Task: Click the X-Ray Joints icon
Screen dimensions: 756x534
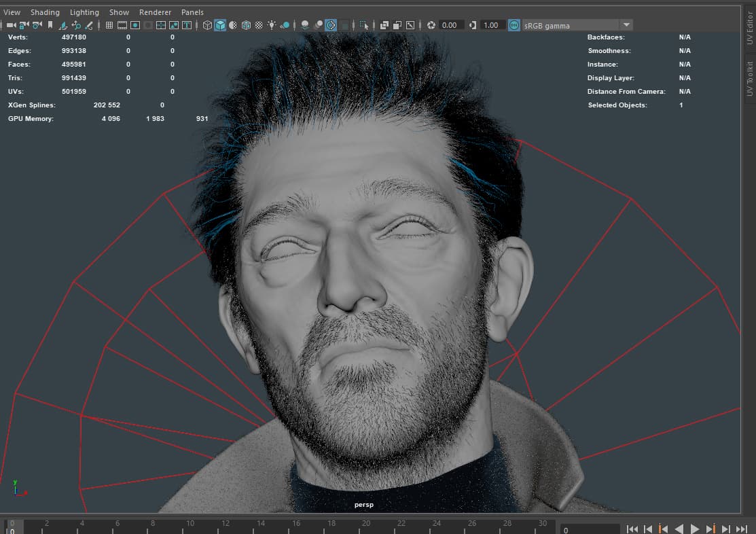Action: [x=410, y=25]
